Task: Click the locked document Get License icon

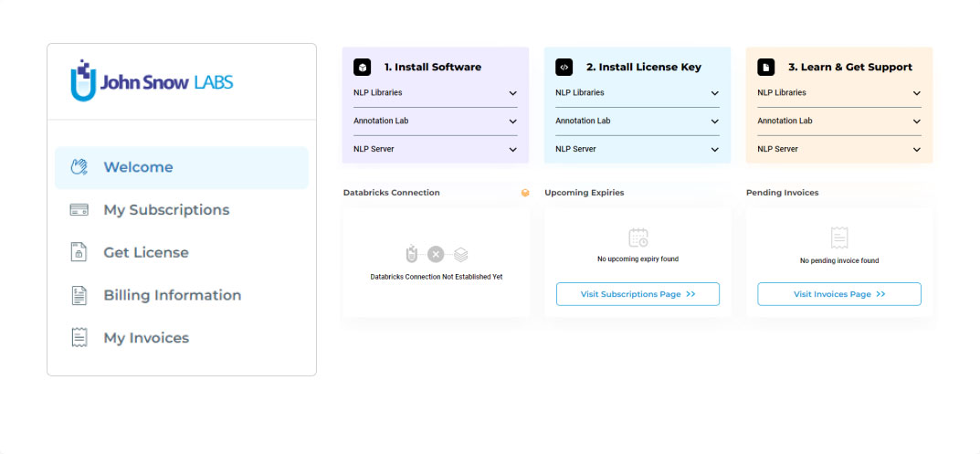Action: pos(79,252)
